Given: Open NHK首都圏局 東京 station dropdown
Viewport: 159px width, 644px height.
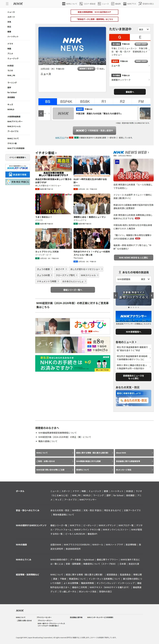Looking at the screenshot, I should [134, 279].
